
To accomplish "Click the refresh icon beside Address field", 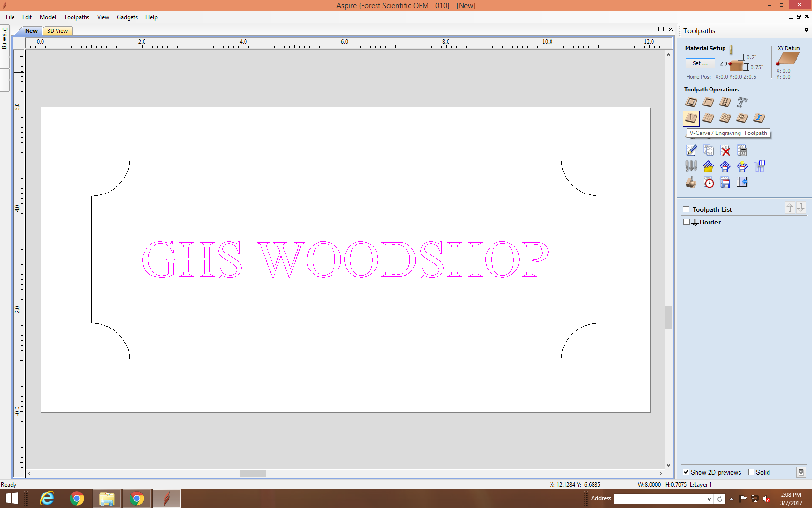I will (x=720, y=499).
